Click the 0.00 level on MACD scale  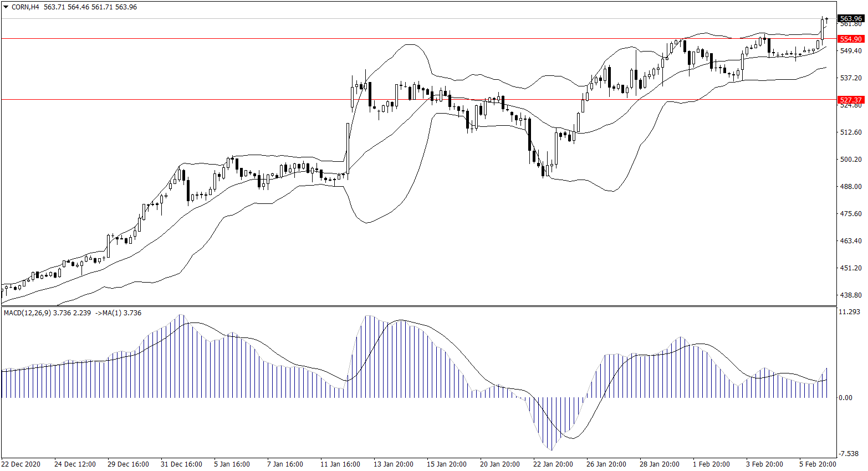click(846, 398)
